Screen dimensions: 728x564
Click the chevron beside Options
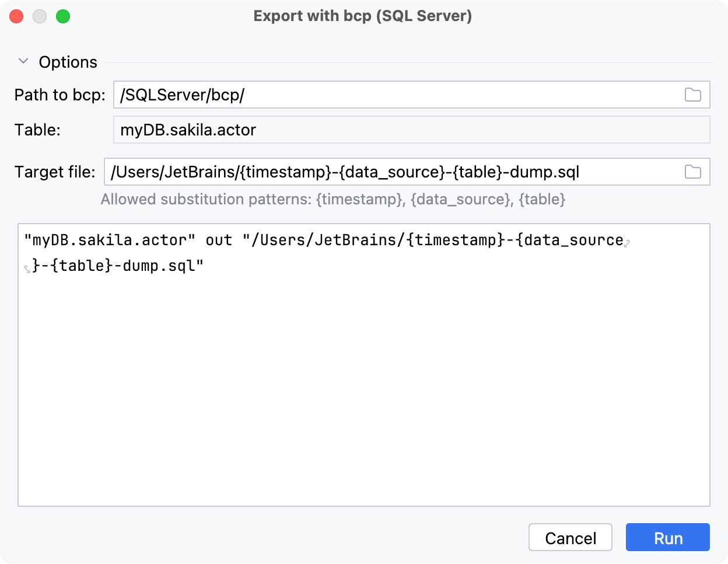pyautogui.click(x=23, y=61)
